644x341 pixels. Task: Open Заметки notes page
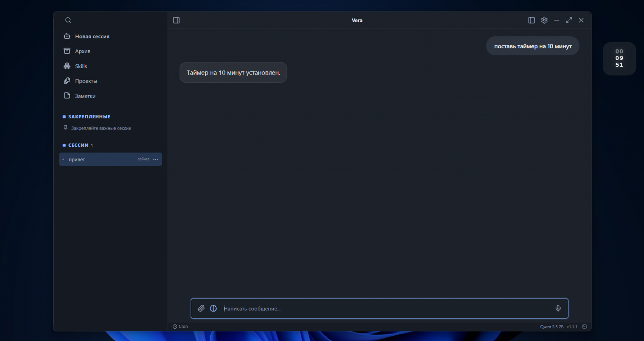tap(79, 96)
